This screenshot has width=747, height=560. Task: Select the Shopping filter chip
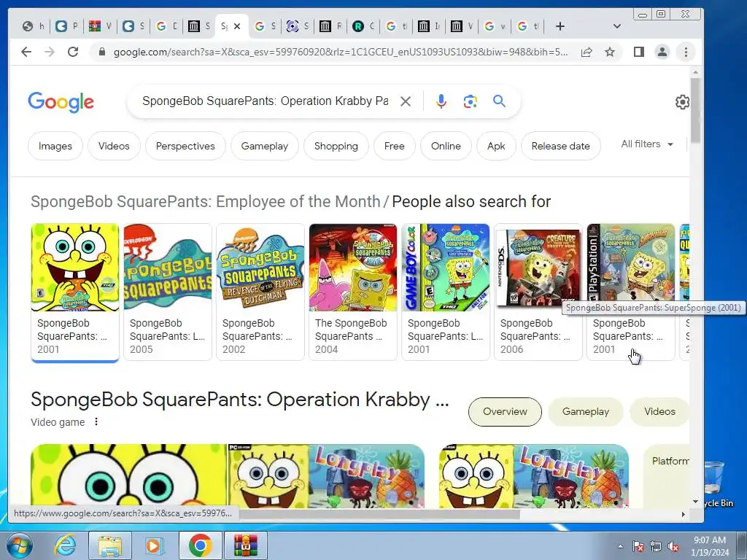336,146
